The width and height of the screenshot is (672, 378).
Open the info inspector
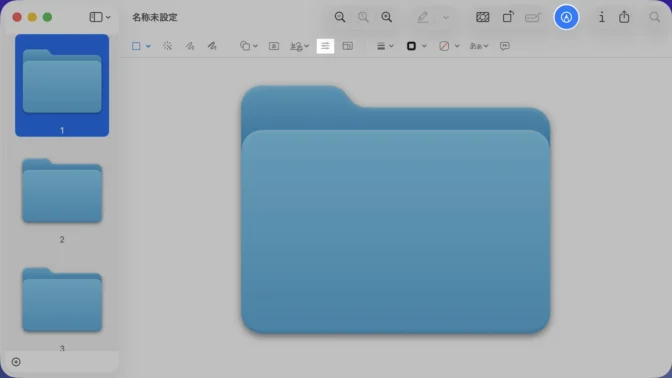[602, 17]
